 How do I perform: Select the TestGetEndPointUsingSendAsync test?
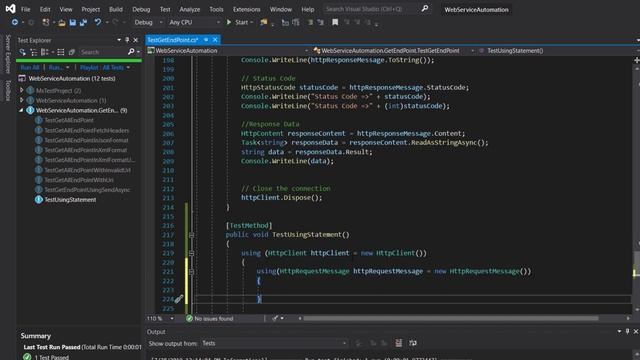click(87, 190)
